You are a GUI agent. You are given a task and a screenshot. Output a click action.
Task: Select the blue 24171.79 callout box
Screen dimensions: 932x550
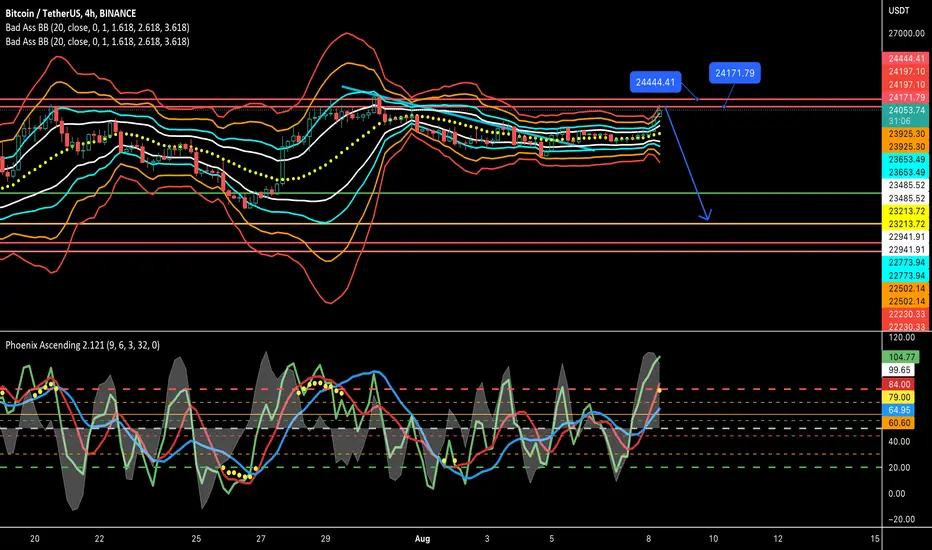(735, 73)
